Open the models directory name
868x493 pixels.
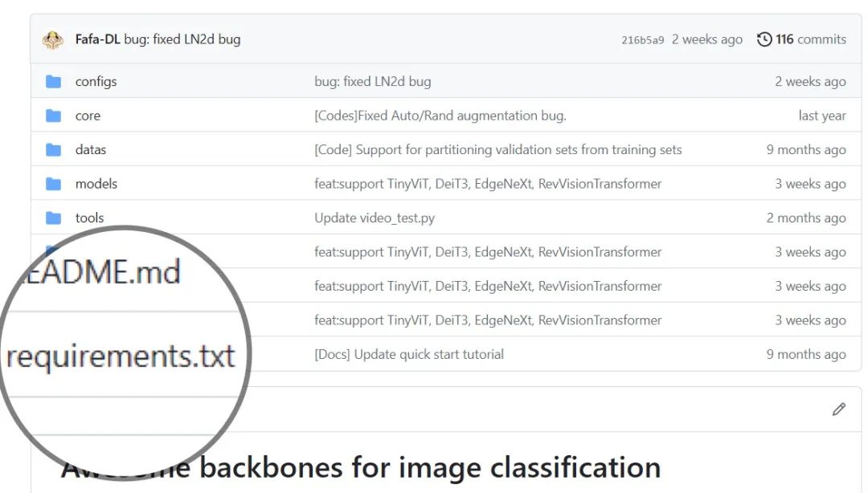(96, 184)
